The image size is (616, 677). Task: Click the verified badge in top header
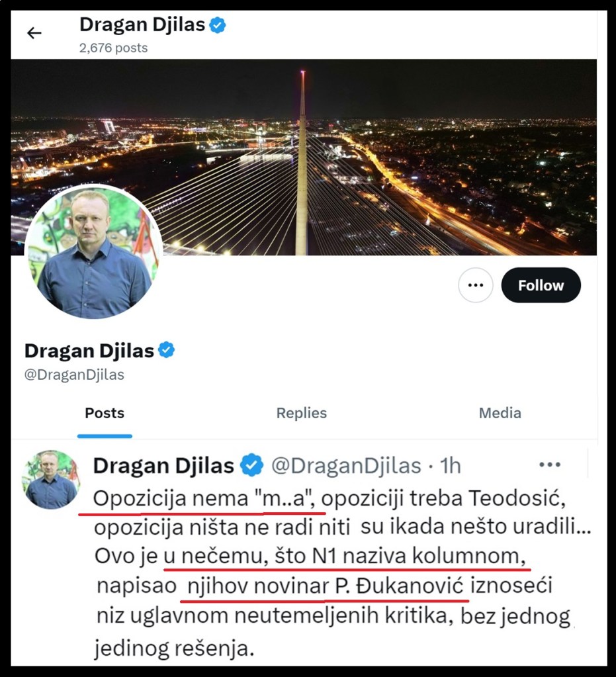218,25
